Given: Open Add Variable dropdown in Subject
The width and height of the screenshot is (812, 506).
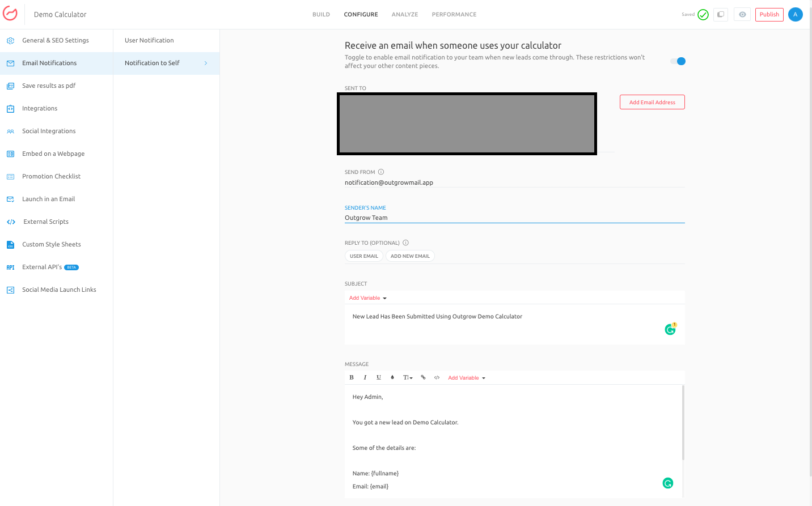Looking at the screenshot, I should tap(367, 298).
